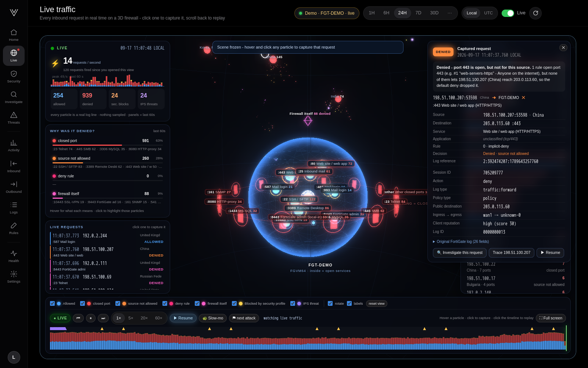The width and height of the screenshot is (588, 368).
Task: Select the 30D time range
Action: 434,13
